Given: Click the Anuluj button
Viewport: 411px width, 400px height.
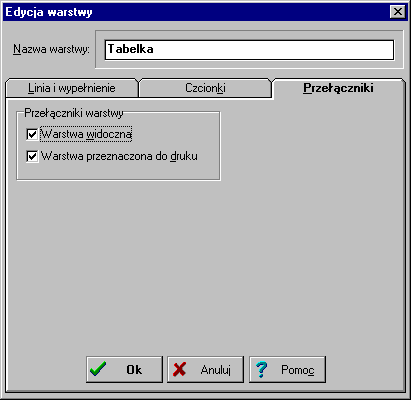Looking at the screenshot, I should click(x=205, y=369).
